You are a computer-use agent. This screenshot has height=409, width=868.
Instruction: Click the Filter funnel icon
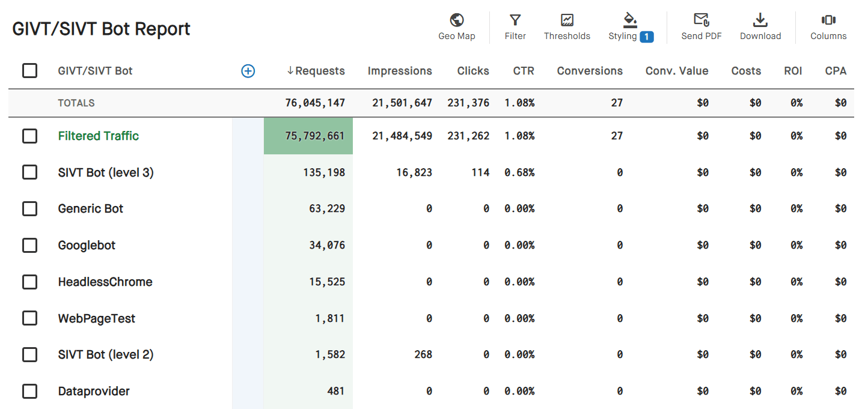pyautogui.click(x=515, y=27)
